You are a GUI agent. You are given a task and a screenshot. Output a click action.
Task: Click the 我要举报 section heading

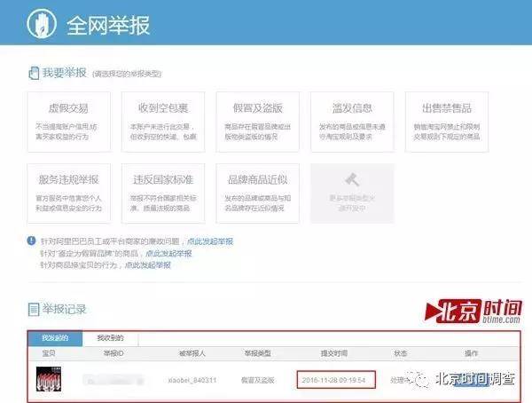tap(65, 73)
